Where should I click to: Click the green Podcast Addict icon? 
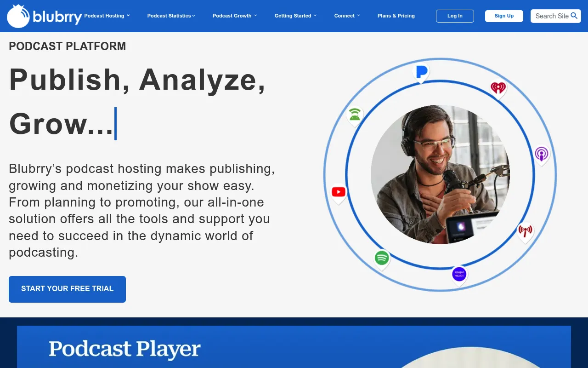tap(354, 115)
